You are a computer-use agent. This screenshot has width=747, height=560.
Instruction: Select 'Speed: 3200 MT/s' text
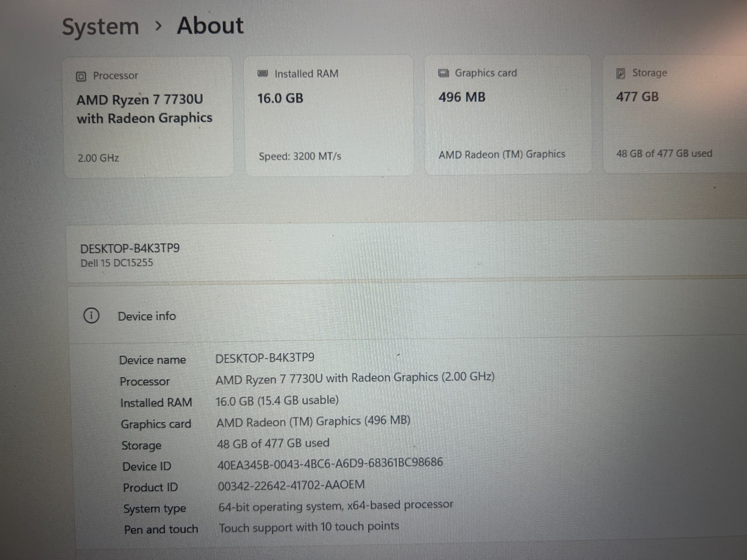(300, 156)
